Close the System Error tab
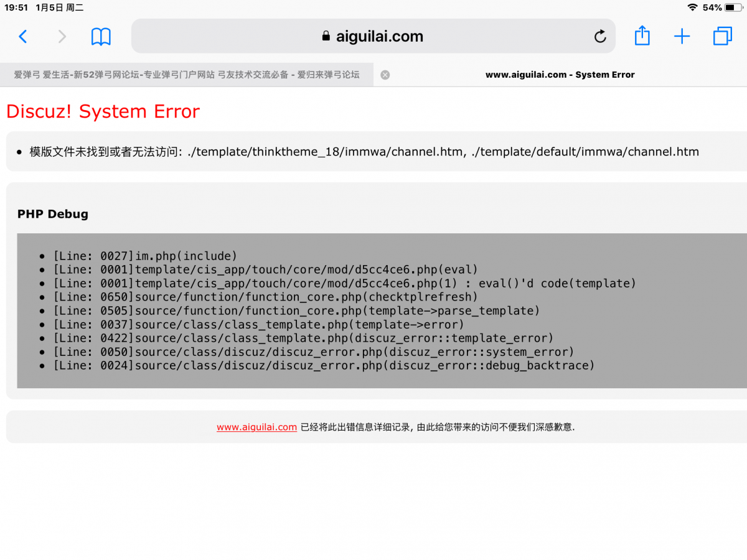This screenshot has width=747, height=560. [x=385, y=75]
